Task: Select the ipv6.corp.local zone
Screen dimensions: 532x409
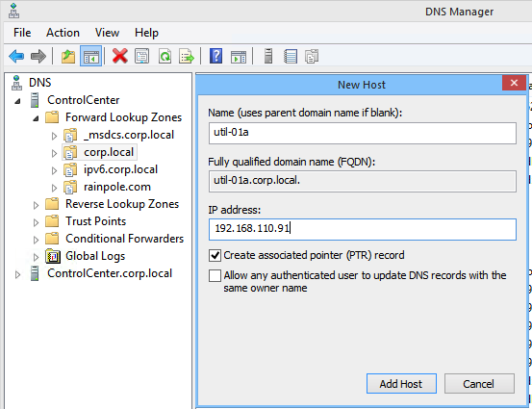Action: click(x=120, y=169)
